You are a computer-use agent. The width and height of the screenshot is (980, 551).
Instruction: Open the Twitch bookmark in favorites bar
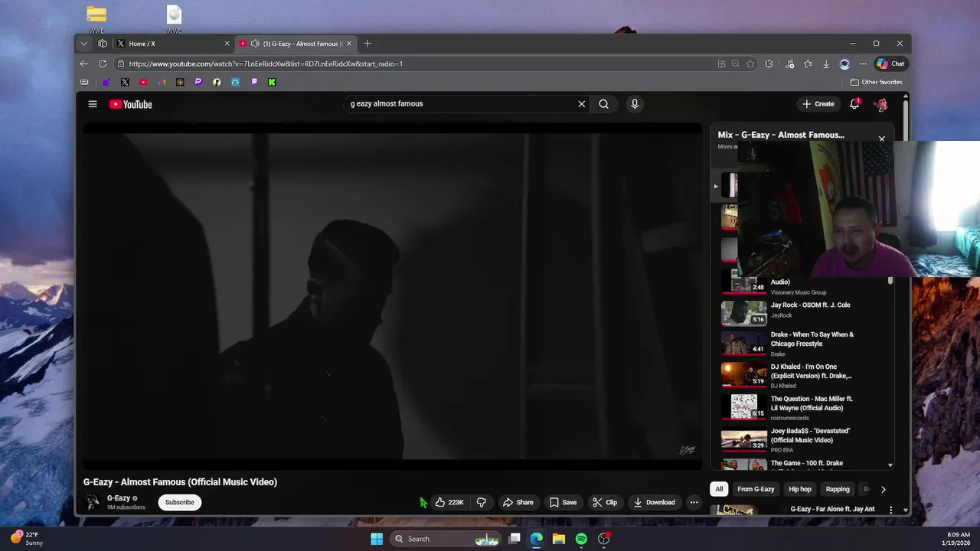pyautogui.click(x=253, y=82)
